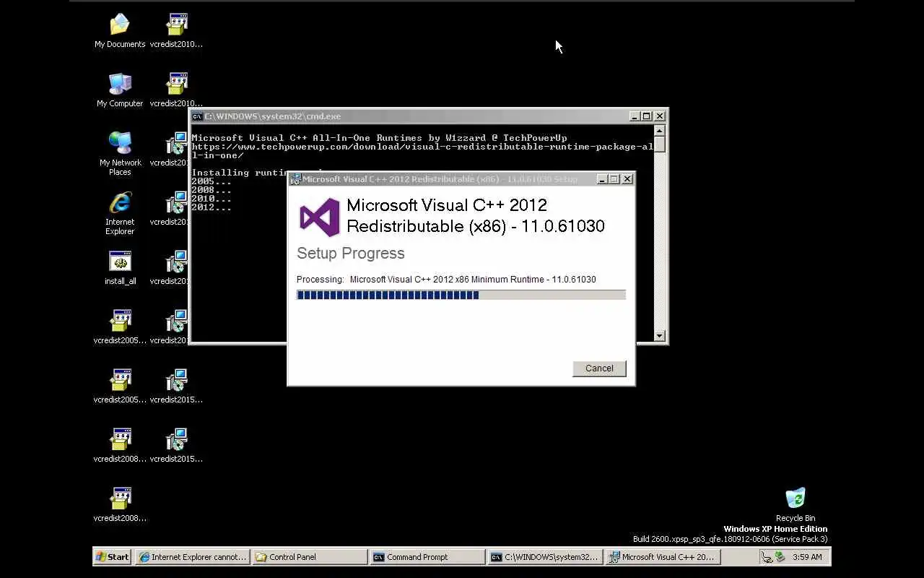This screenshot has height=578, width=924.
Task: Switch to C:\WINDOWS\system32 taskbar button
Action: 545,557
